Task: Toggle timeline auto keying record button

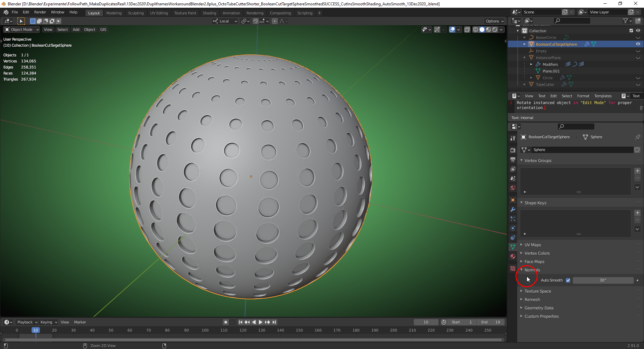Action: [x=226, y=322]
